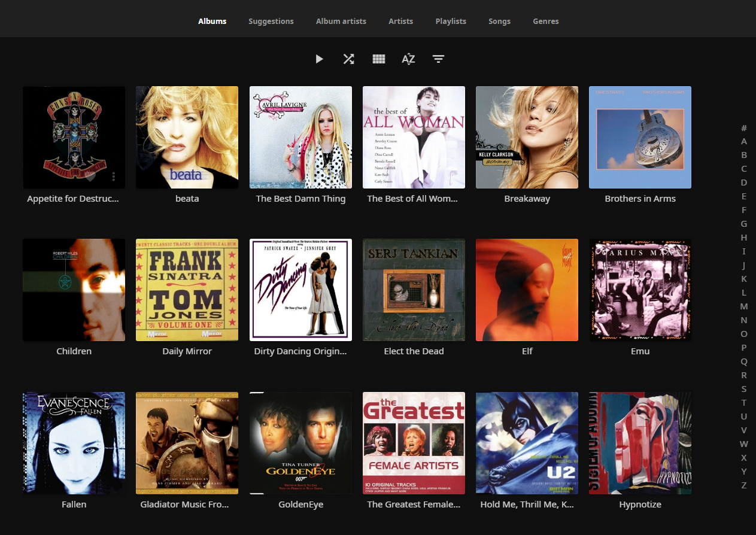This screenshot has height=535, width=756.
Task: Click the Hypnotize album title
Action: (x=640, y=504)
